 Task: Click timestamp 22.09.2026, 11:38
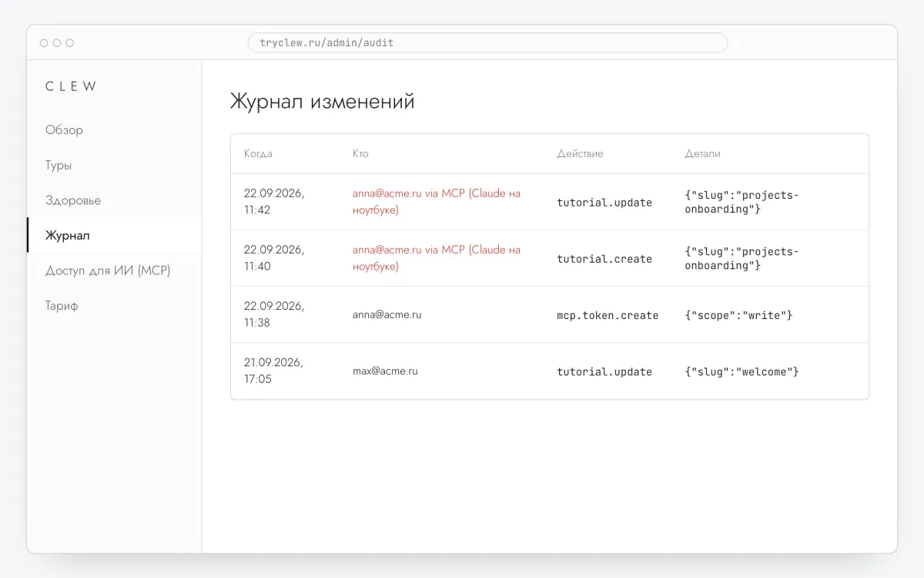click(274, 314)
